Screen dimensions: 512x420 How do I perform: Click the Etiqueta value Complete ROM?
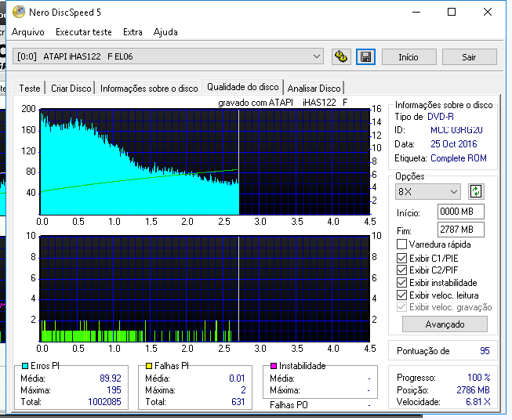459,158
